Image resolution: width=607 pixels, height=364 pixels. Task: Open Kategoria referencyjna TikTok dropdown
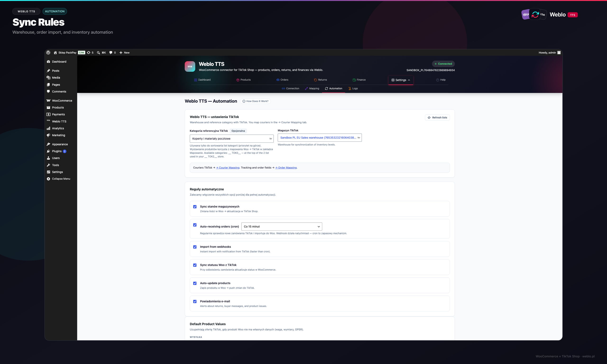232,139
